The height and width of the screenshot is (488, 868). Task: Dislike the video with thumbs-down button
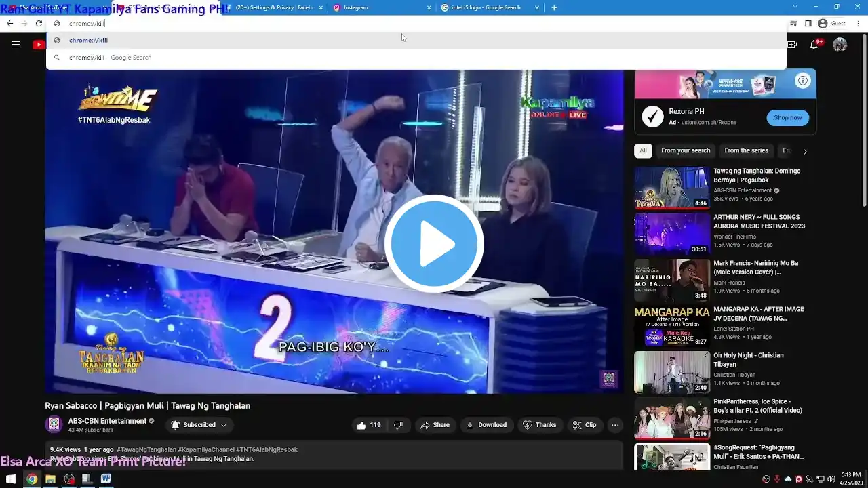[x=398, y=425]
